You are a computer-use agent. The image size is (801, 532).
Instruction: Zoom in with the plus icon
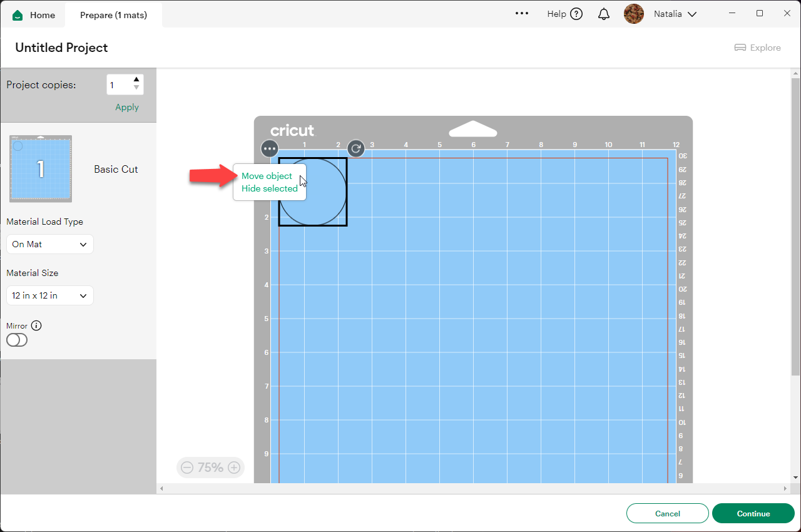click(234, 468)
